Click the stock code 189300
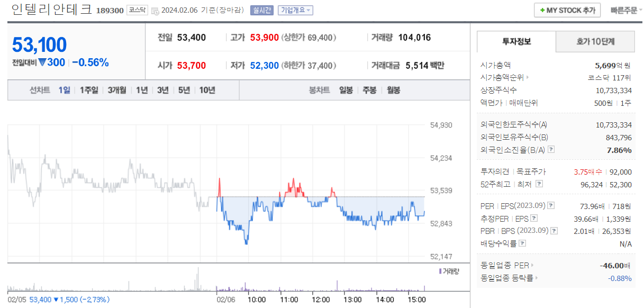 (x=110, y=10)
